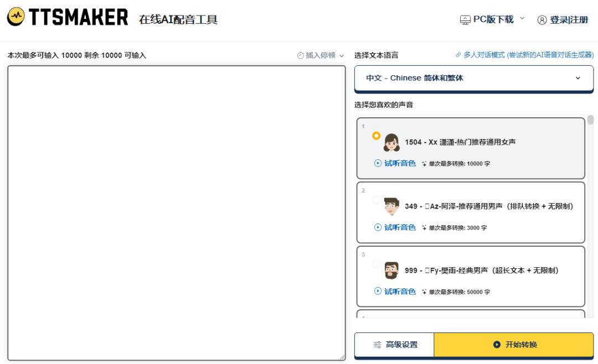Click inside the text input area
The width and height of the screenshot is (598, 364).
coord(176,213)
